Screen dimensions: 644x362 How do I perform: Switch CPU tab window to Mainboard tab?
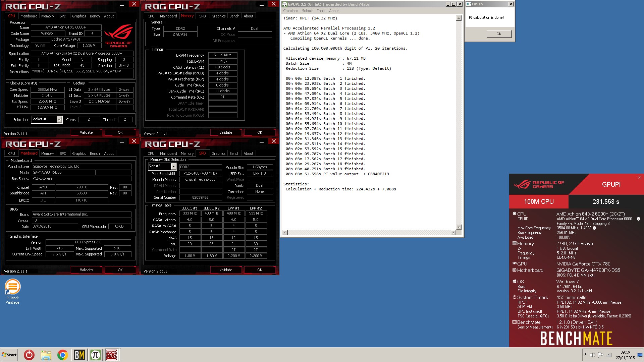tap(29, 16)
